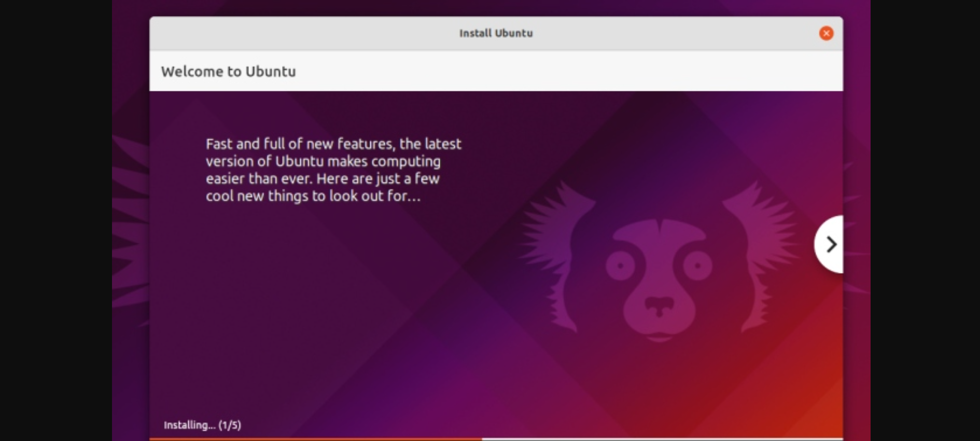Click the 'Install Ubuntu' window title
The image size is (980, 441).
pos(496,33)
